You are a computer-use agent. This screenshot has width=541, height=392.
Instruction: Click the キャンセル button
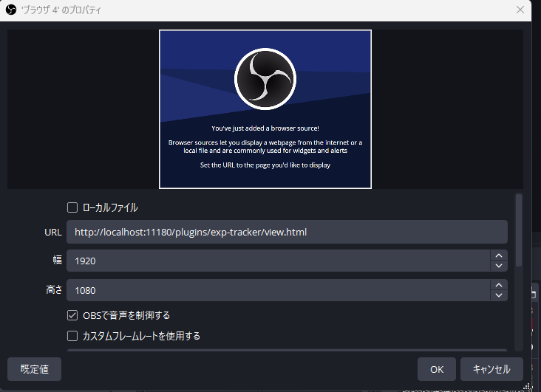[x=491, y=369]
